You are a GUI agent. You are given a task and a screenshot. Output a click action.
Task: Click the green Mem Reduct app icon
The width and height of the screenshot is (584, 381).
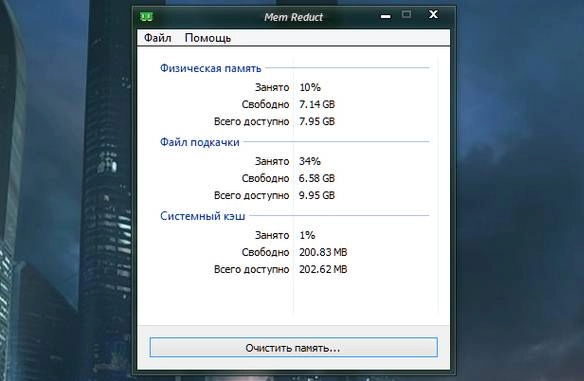[146, 17]
